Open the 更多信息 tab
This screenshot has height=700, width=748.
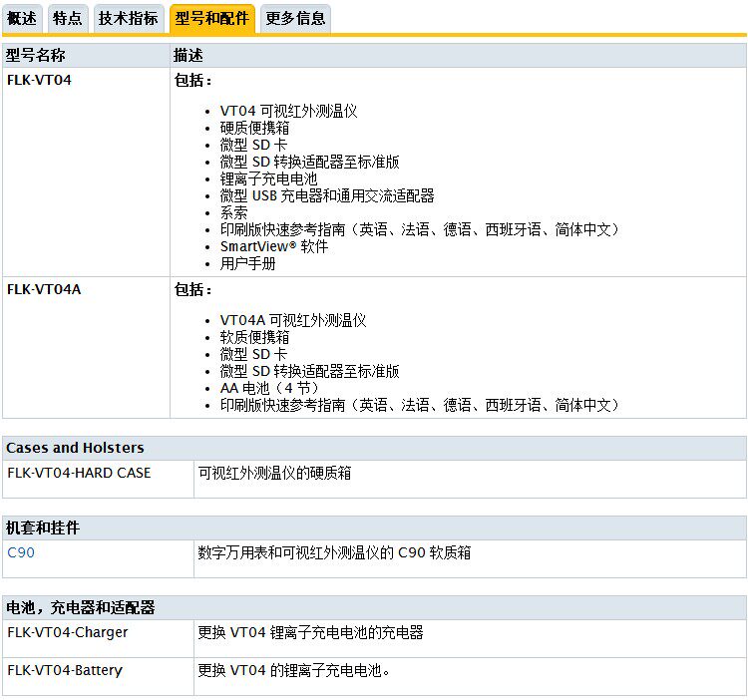[x=295, y=19]
